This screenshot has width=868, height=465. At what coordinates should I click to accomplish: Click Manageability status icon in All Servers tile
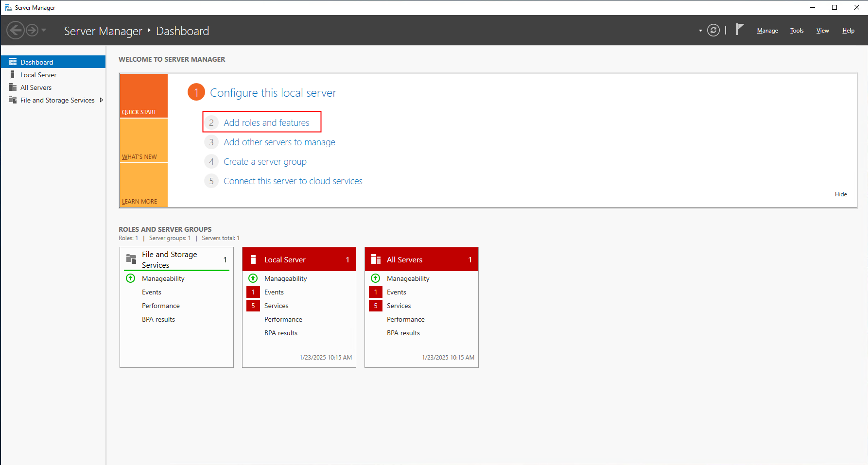coord(376,278)
